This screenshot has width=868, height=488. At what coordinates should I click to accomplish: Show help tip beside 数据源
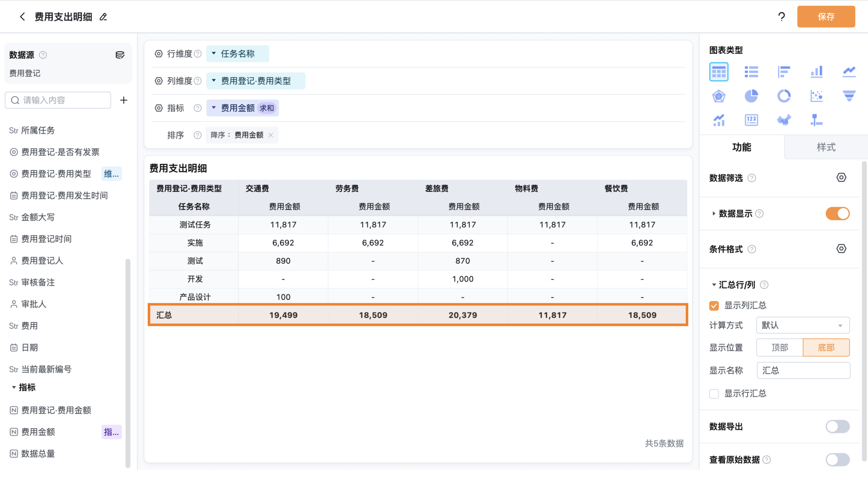(43, 55)
